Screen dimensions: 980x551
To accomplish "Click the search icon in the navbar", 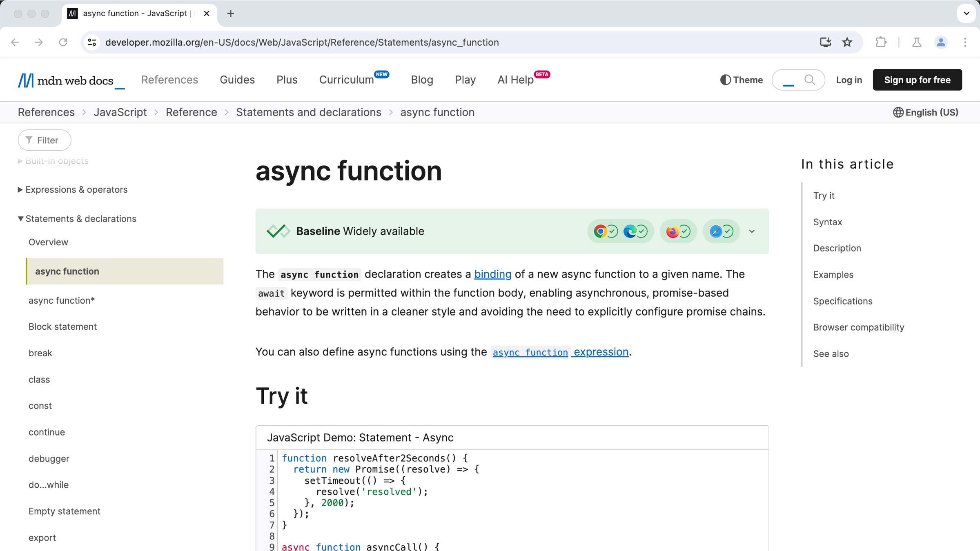I will click(811, 80).
